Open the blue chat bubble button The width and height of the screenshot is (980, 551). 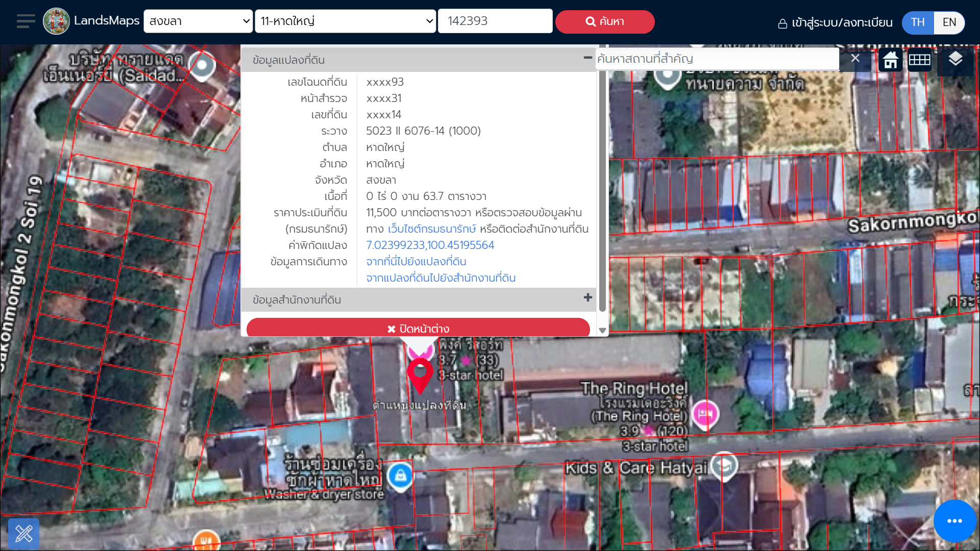[954, 520]
